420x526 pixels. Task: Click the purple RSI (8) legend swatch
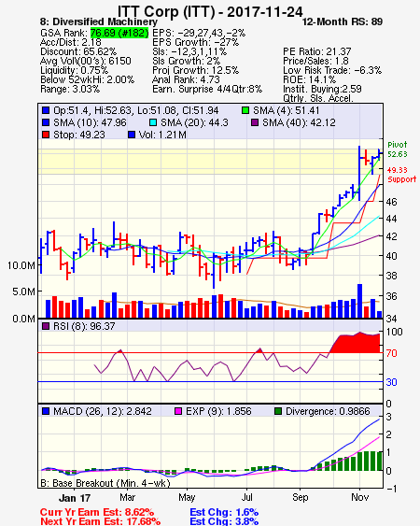(46, 326)
